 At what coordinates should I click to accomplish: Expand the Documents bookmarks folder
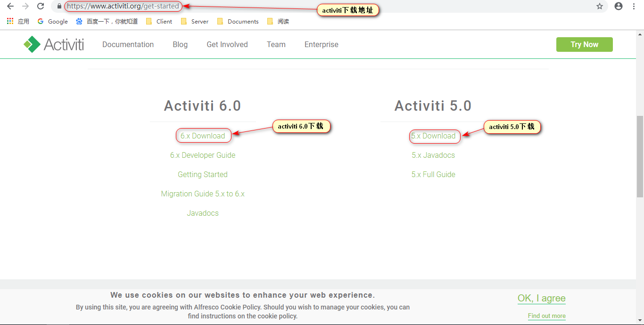coord(238,21)
